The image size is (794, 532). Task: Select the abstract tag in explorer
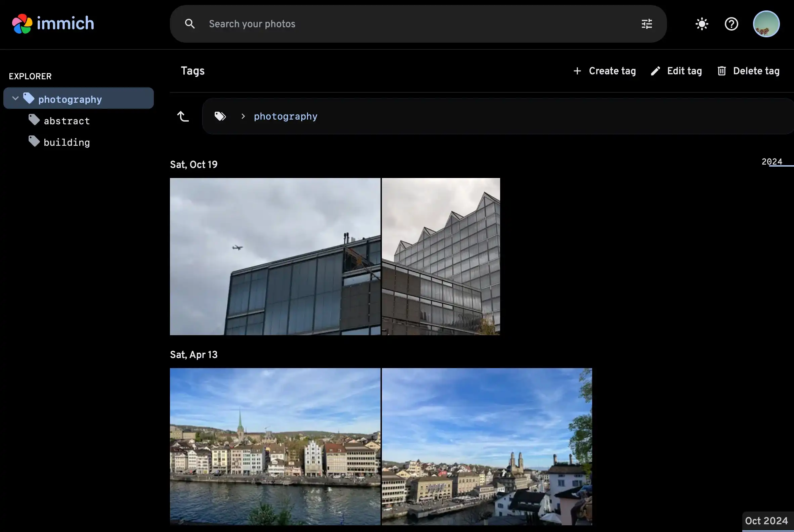pyautogui.click(x=67, y=121)
